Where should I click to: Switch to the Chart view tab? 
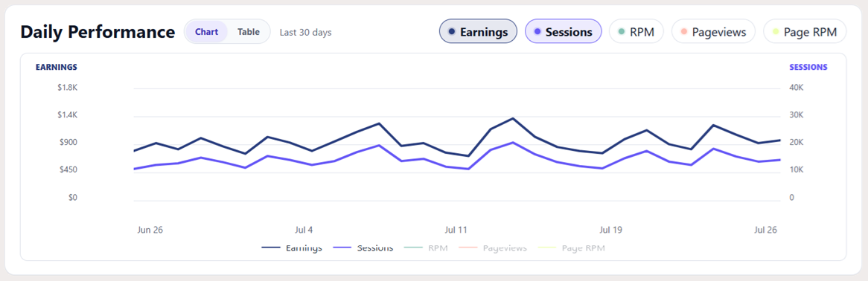206,32
